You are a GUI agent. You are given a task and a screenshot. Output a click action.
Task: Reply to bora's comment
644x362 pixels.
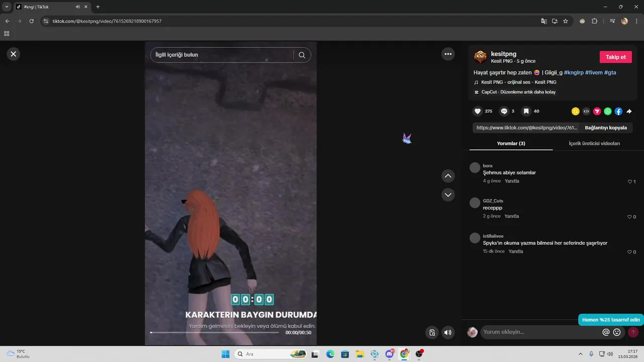[x=512, y=181]
